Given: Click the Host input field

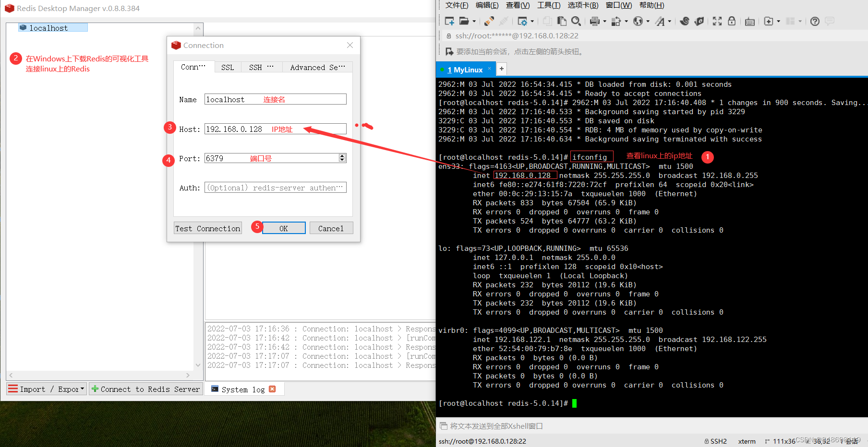Looking at the screenshot, I should coord(275,129).
